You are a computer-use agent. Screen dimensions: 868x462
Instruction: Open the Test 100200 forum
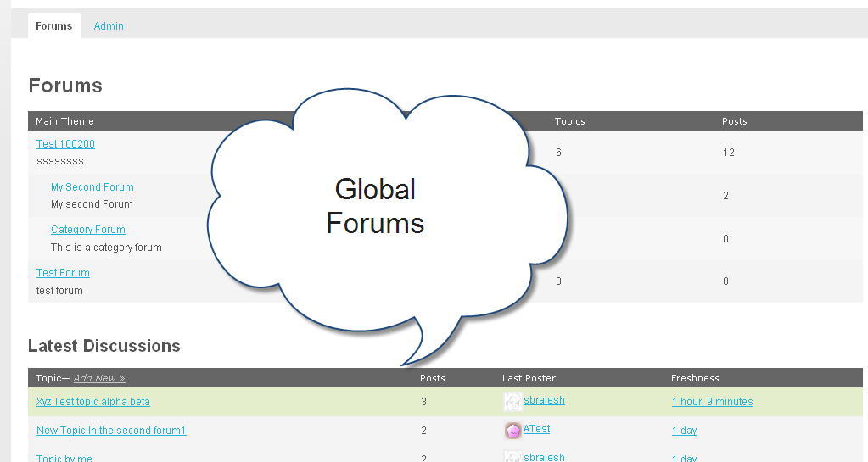click(65, 144)
